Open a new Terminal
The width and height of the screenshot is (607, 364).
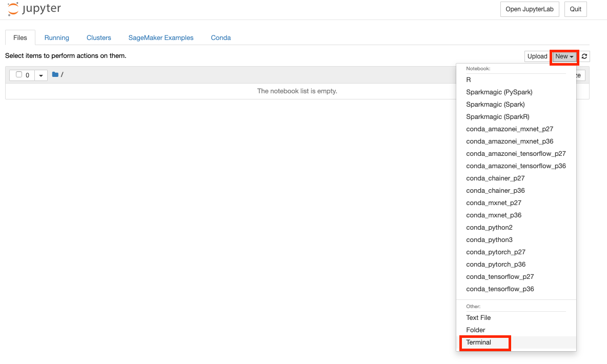(516, 342)
